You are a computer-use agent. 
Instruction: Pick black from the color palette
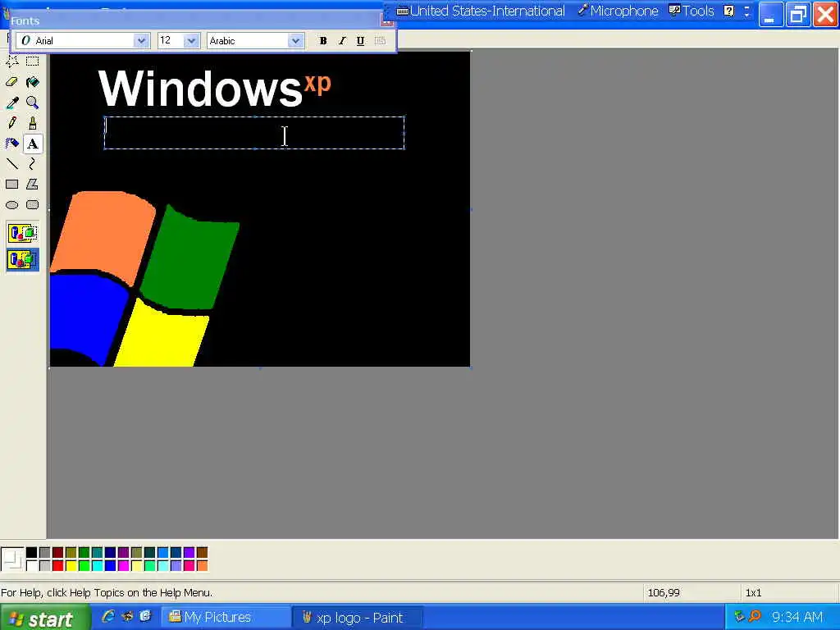coord(32,552)
